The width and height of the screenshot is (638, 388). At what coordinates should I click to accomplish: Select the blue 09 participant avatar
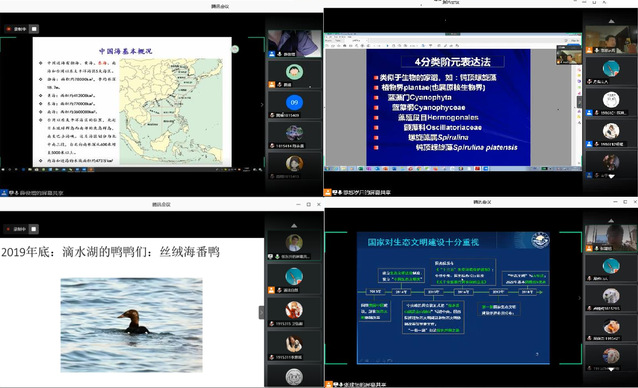pyautogui.click(x=294, y=102)
